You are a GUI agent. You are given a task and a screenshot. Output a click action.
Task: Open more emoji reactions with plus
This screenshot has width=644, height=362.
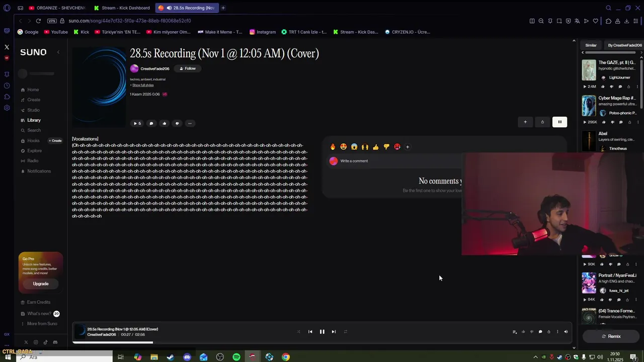(408, 147)
